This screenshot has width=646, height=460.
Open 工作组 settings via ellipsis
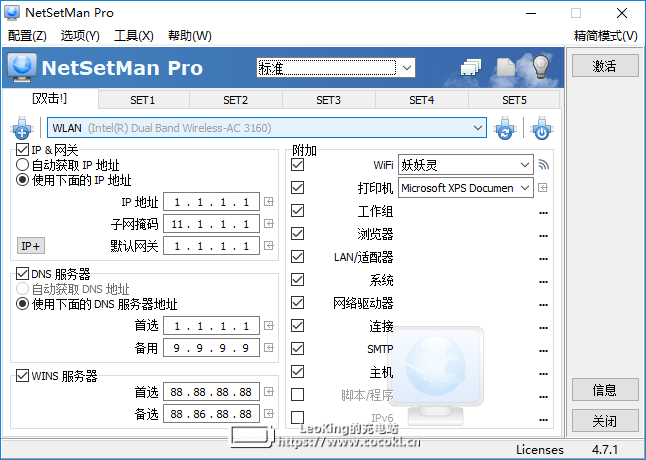pos(543,213)
